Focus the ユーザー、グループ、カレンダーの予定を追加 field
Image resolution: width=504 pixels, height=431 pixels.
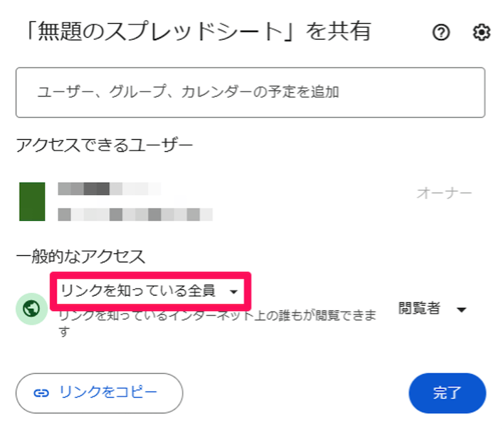[250, 93]
